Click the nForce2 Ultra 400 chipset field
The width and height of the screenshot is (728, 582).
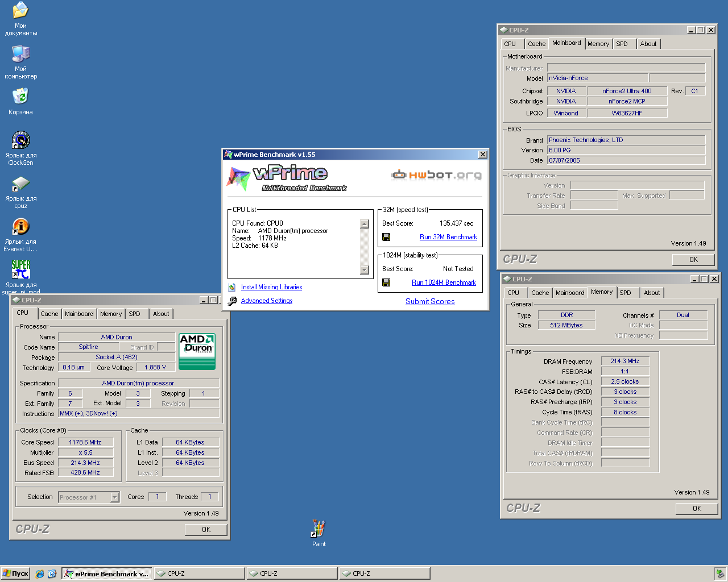[627, 91]
